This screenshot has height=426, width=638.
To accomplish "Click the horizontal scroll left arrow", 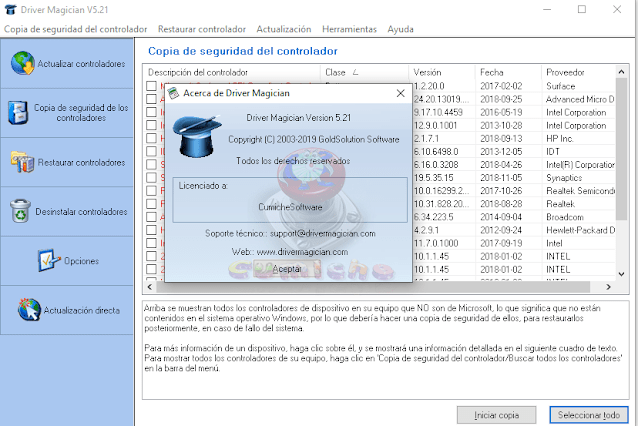I will pyautogui.click(x=150, y=287).
